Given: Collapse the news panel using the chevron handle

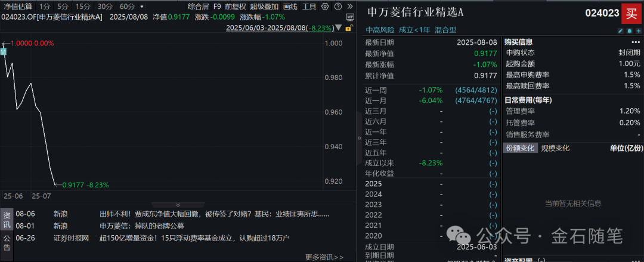Looking at the screenshot, I should [178, 205].
